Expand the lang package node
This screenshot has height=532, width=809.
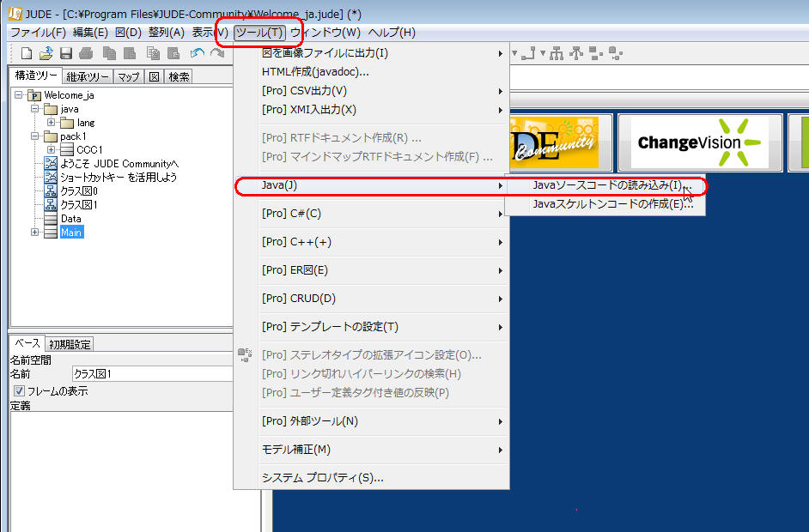[52, 123]
